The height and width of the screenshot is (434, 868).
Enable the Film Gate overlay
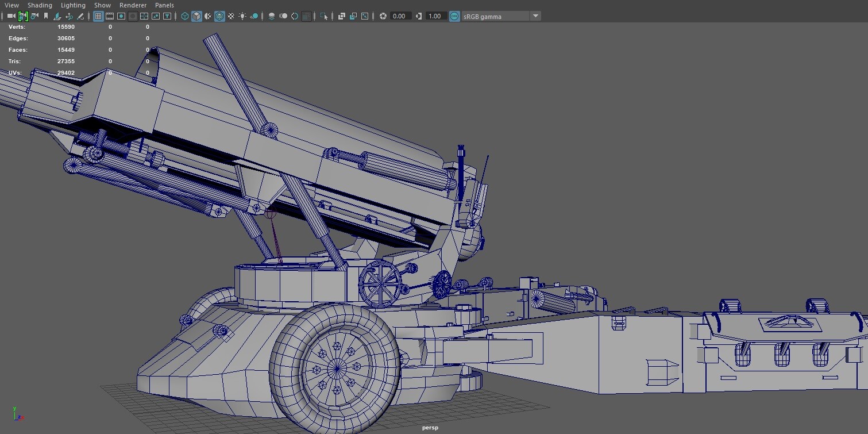point(110,16)
